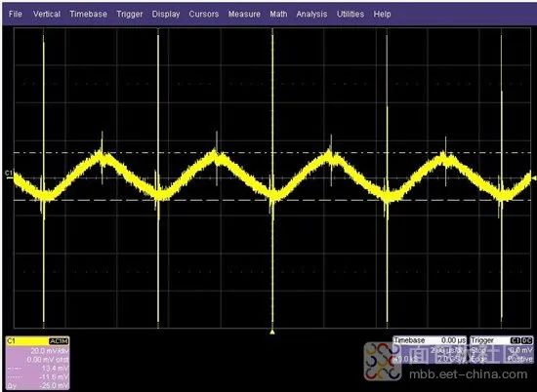Select the lower dashed horizontal cursor line

[x=272, y=200]
